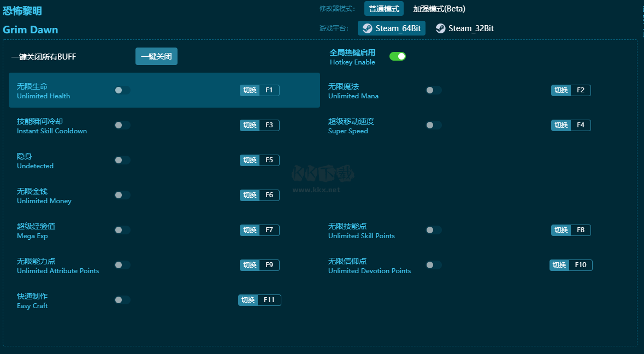
Task: Click the Easy Craft label
Action: tap(32, 305)
